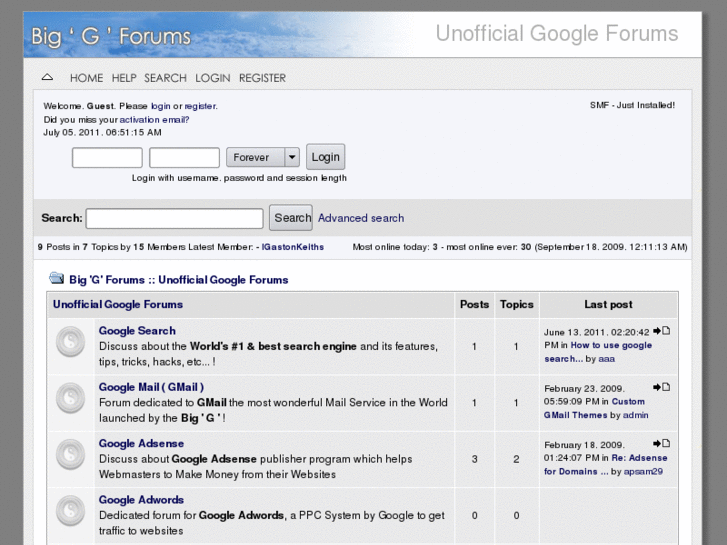Go to last post icon in Google Adsense row
Image resolution: width=727 pixels, height=545 pixels.
662,443
